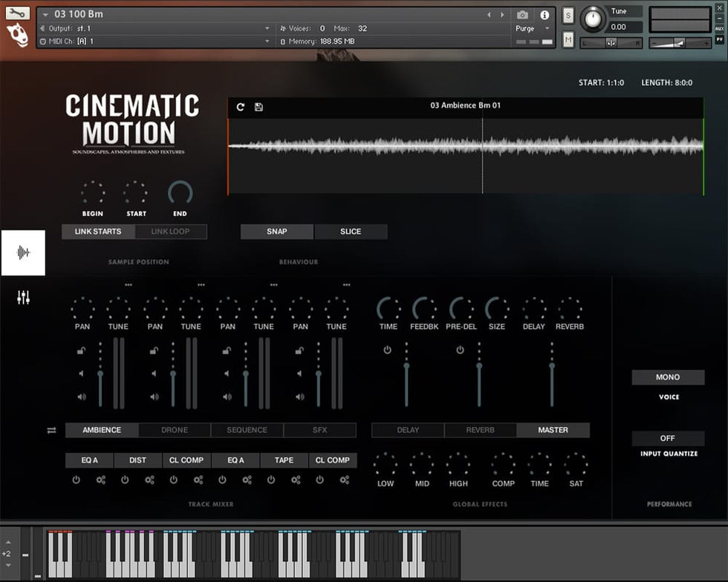Screen dimensions: 728x582
Task: Open the wrench instrument edit icon
Action: pyautogui.click(x=18, y=13)
